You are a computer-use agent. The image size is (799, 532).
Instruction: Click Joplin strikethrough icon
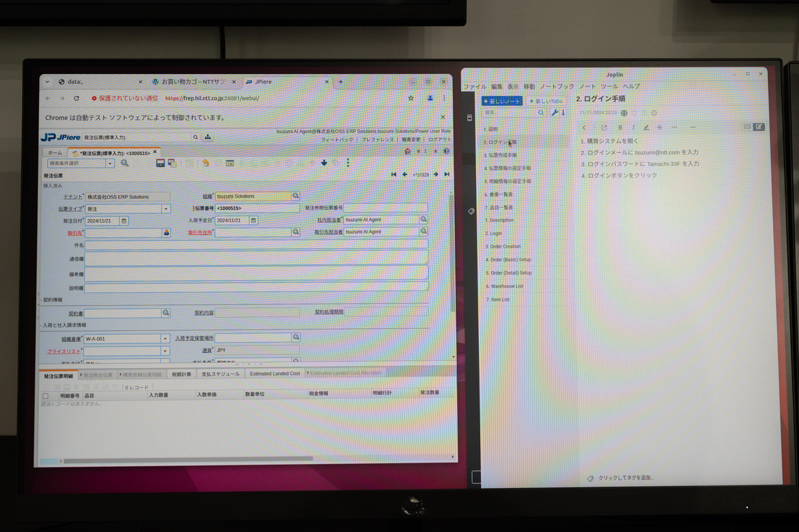click(x=659, y=127)
